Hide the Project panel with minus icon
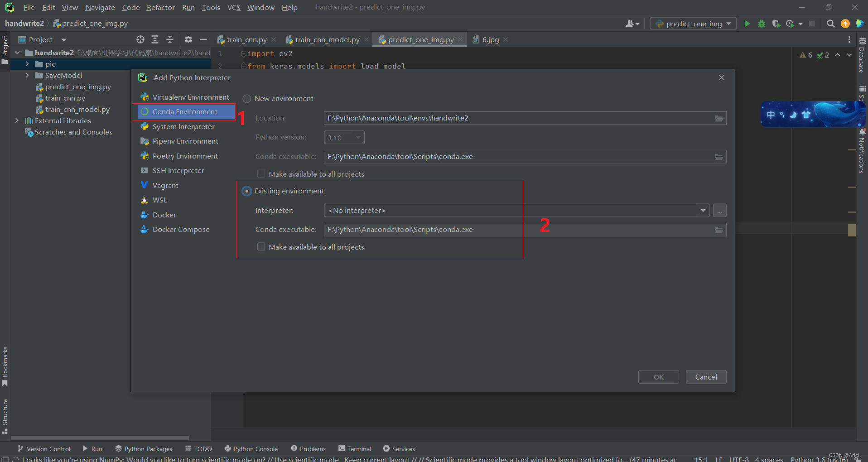Image resolution: width=868 pixels, height=462 pixels. click(x=203, y=39)
